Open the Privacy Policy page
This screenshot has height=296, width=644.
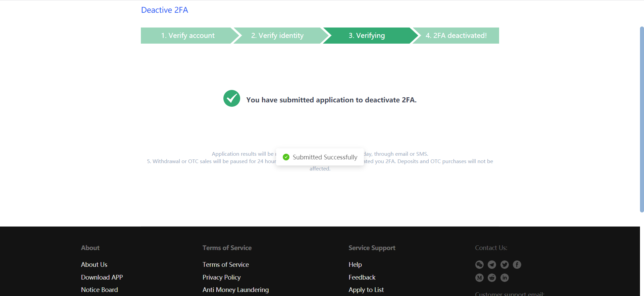(221, 277)
